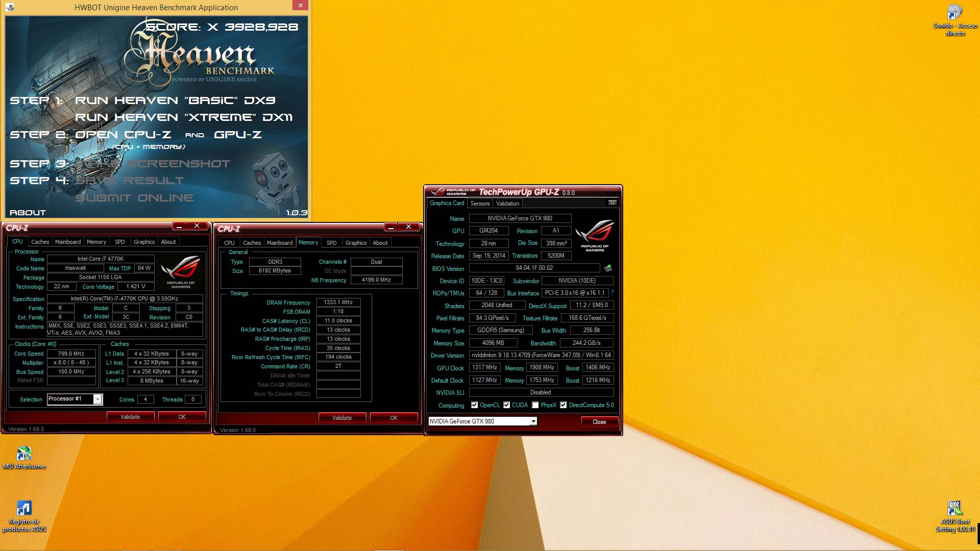Screen dimensions: 980x551
Task: Click Validate in the left CPU-Z window
Action: (x=130, y=417)
